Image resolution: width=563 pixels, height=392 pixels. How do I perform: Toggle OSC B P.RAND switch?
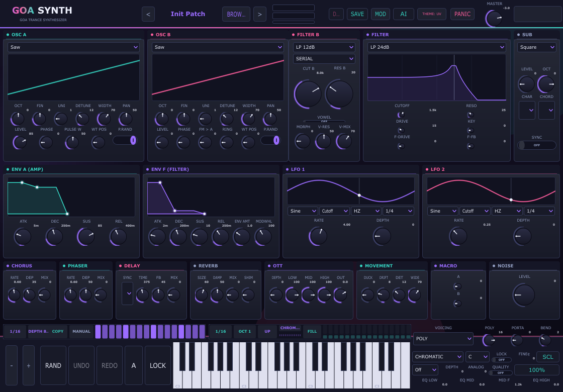(x=270, y=140)
